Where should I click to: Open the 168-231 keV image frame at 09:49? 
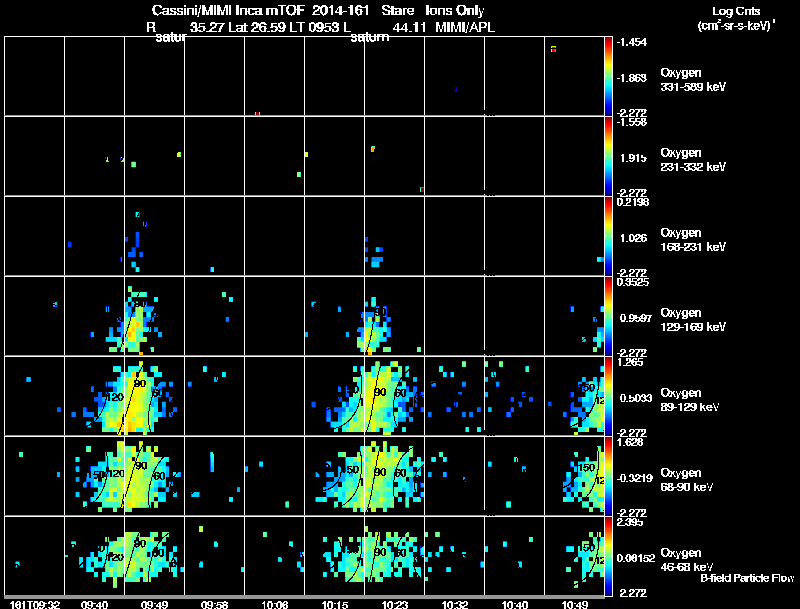coord(154,236)
